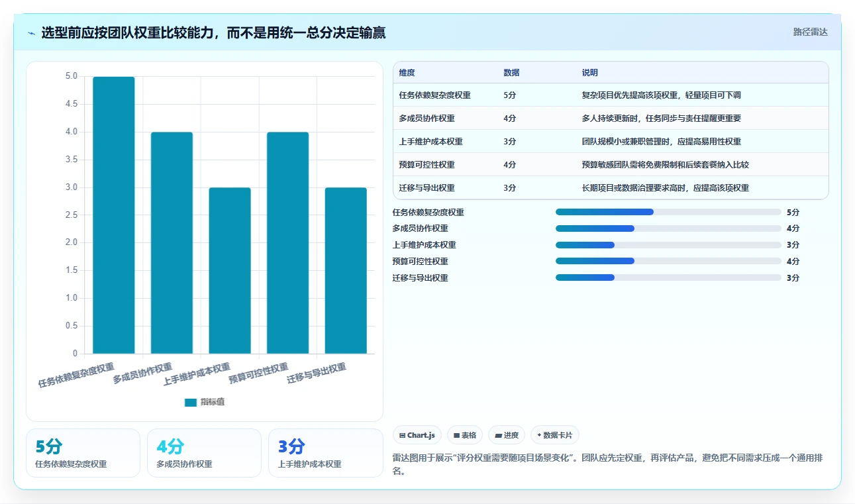Screen dimensions: 855x504
Task: Click the progress bar for 上手维护成本权重
Action: (668, 245)
